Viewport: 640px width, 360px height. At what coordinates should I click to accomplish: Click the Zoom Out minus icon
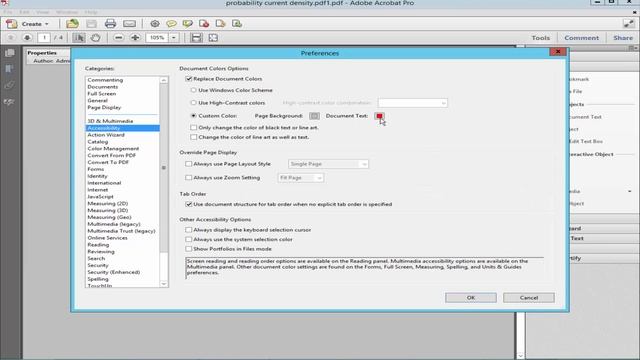(118, 38)
